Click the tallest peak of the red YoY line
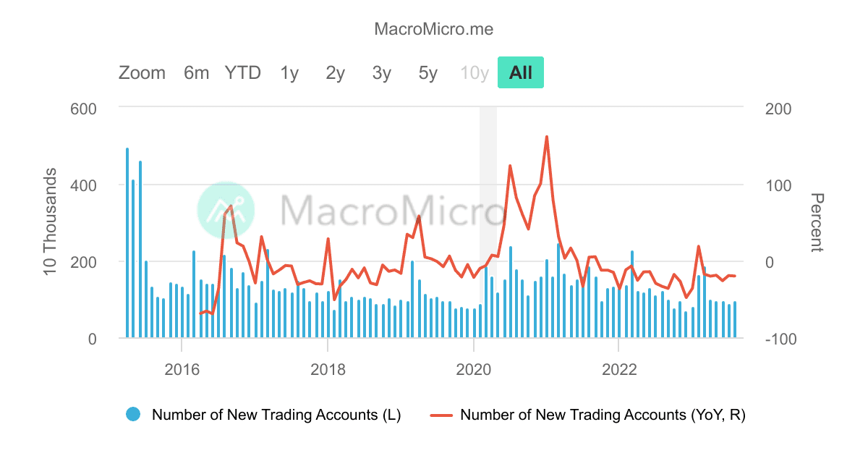 [x=547, y=136]
